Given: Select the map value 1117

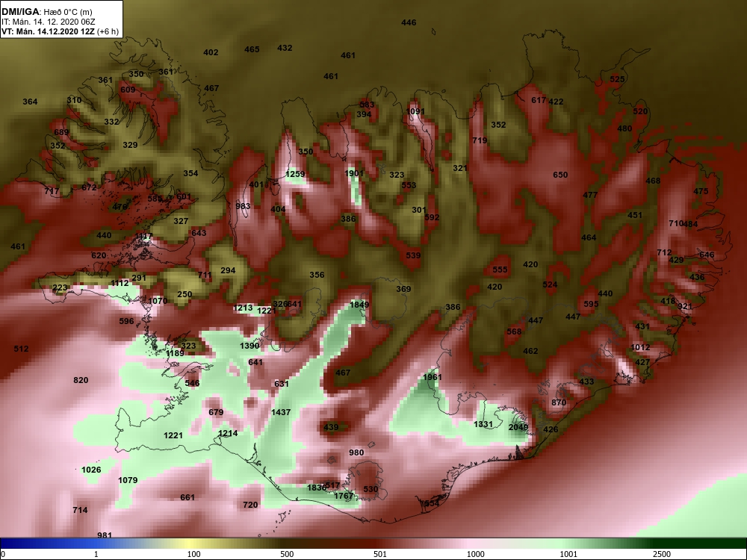Looking at the screenshot, I should [x=144, y=236].
